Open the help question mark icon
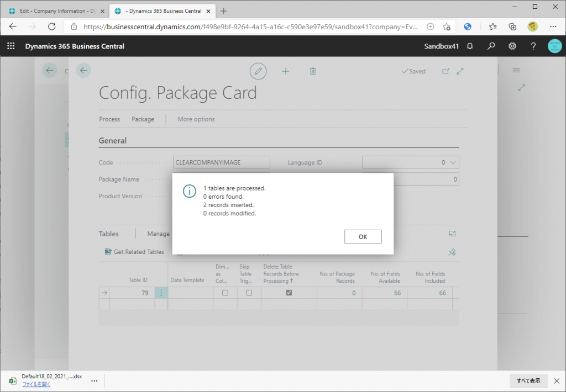 (x=533, y=46)
